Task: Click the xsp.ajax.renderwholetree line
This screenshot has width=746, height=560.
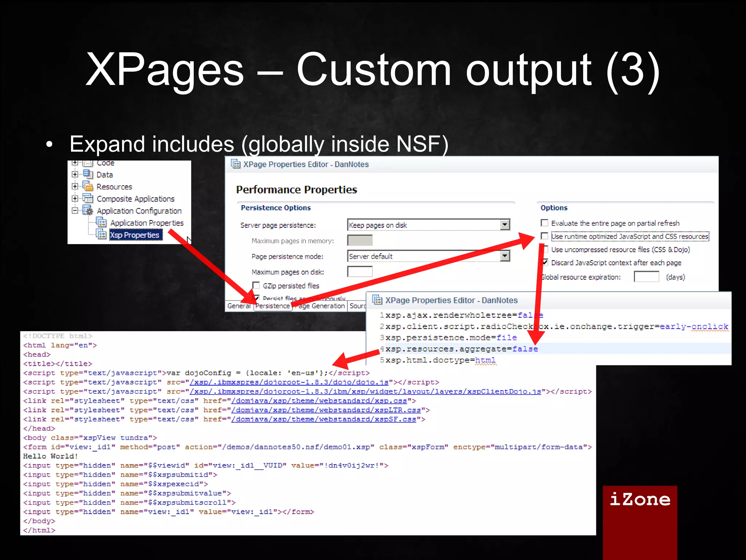Action: (x=464, y=315)
